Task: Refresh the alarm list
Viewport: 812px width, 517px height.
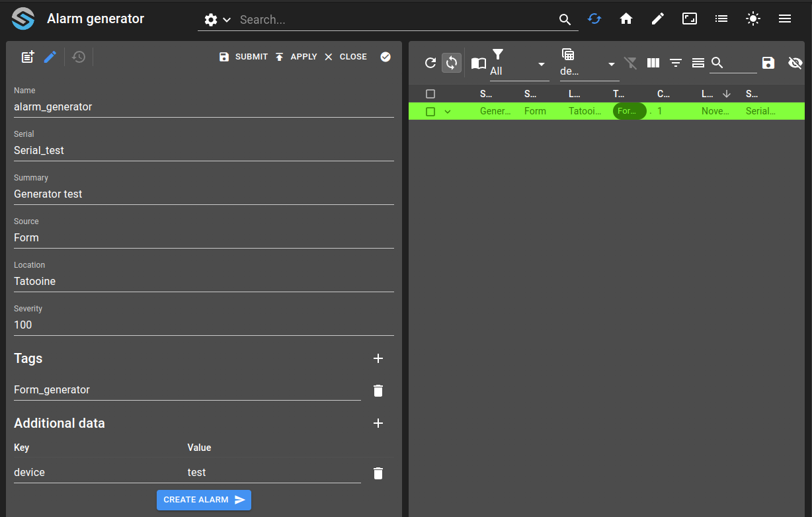Action: click(x=430, y=63)
